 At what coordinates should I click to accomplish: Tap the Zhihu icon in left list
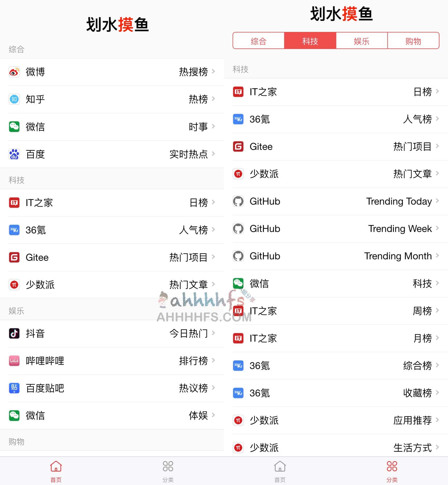14,99
